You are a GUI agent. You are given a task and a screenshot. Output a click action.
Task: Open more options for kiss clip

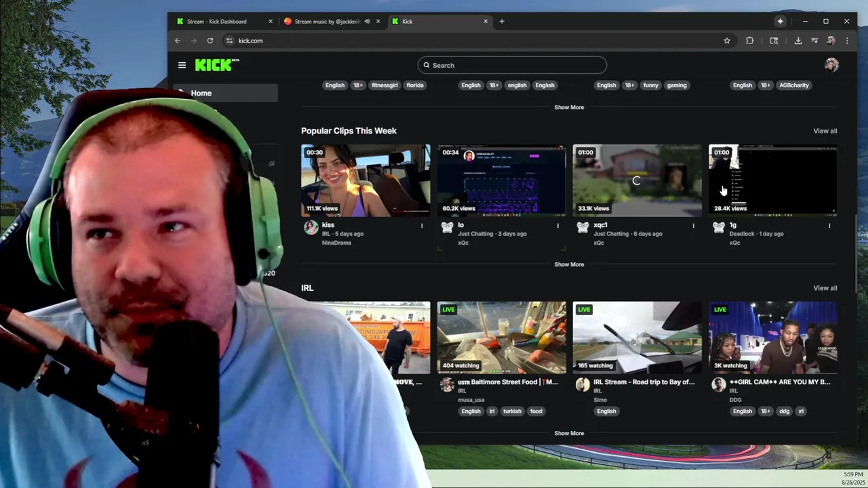pos(422,226)
